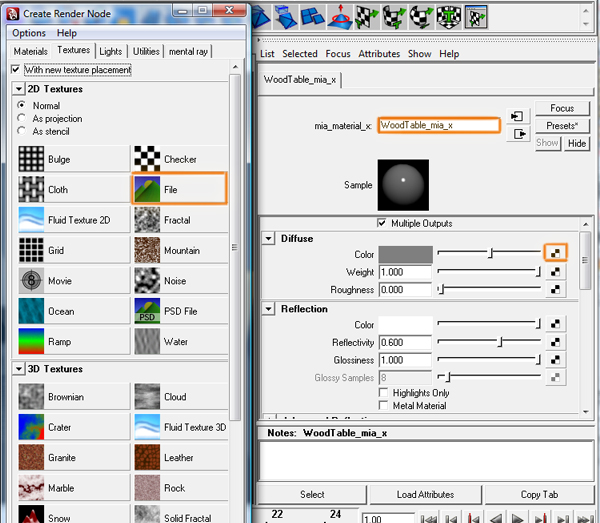Viewport: 600px width, 523px height.
Task: Click the map button for Reflection Color
Action: [x=555, y=324]
